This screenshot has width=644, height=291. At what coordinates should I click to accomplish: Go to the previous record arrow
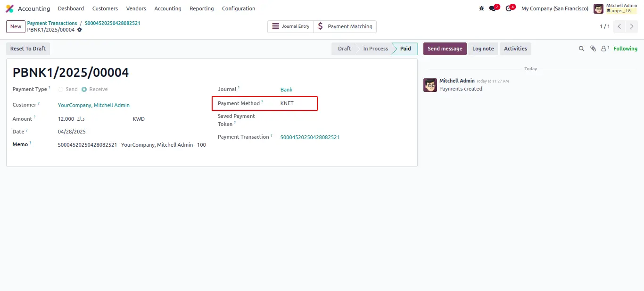pos(619,26)
